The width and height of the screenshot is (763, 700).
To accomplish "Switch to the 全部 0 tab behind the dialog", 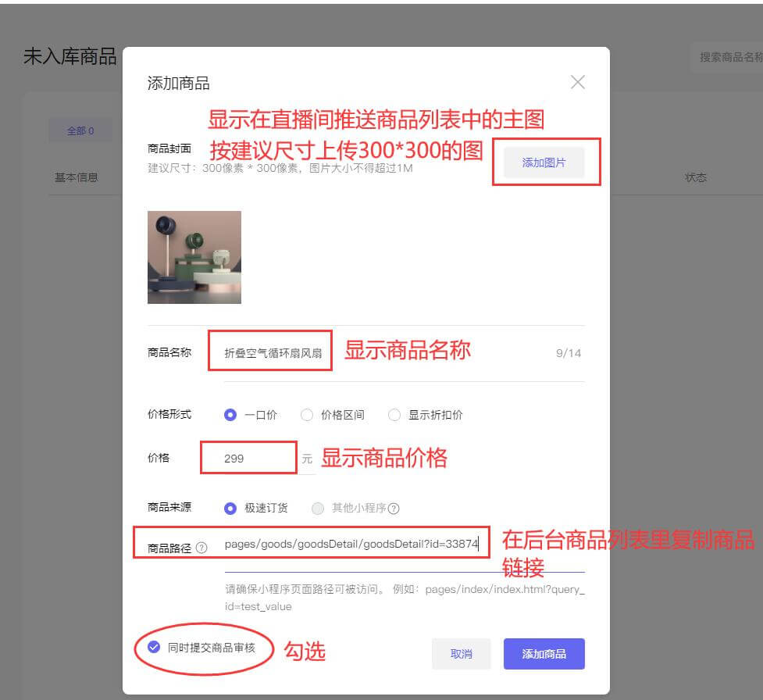I will [x=80, y=130].
